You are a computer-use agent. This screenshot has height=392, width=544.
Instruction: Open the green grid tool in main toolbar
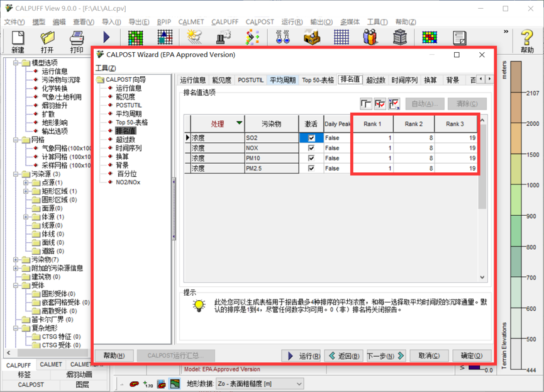pyautogui.click(x=136, y=38)
